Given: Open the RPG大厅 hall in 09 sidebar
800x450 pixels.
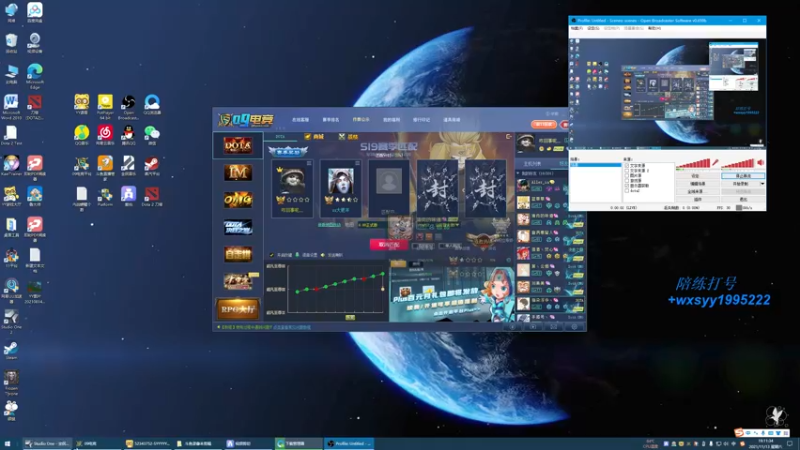Looking at the screenshot, I should (238, 309).
